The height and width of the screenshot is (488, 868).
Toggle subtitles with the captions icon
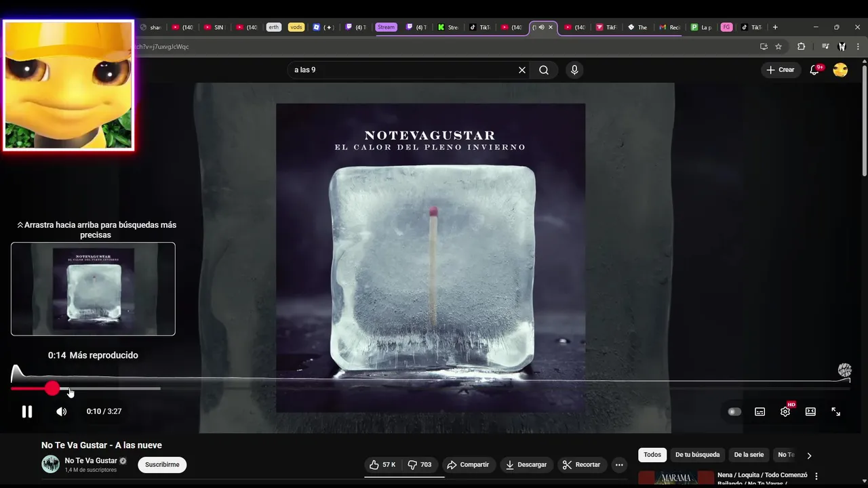click(760, 411)
